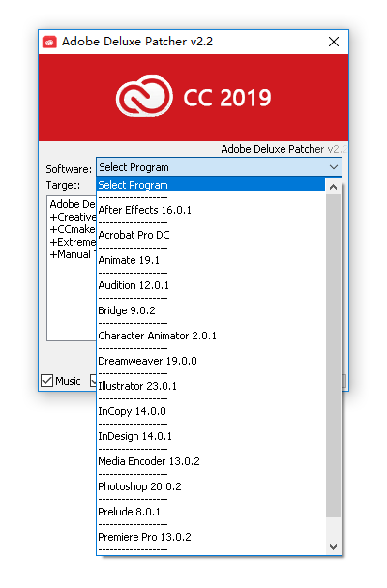This screenshot has width=387, height=588.
Task: Select Photoshop 20.0.2 from the list
Action: point(211,486)
